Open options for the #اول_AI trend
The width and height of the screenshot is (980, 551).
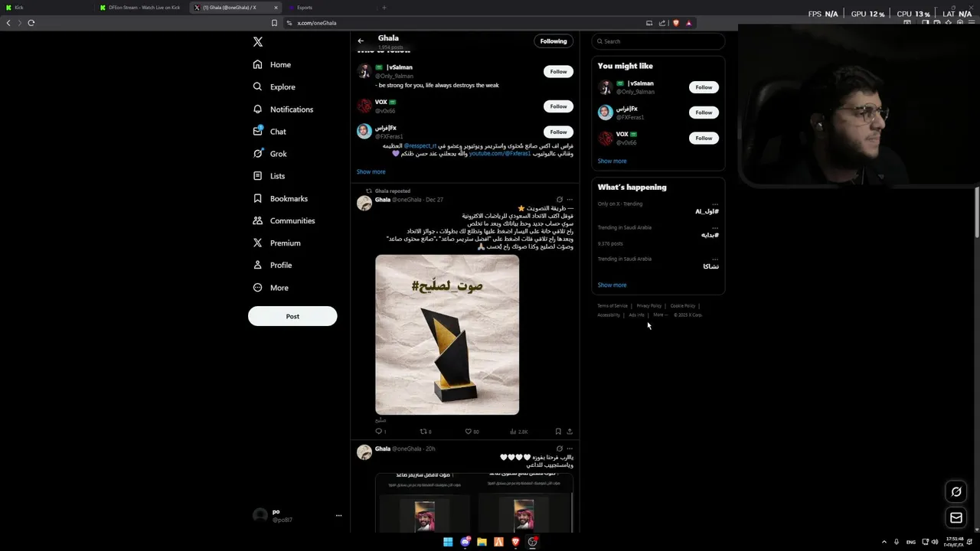click(x=715, y=204)
